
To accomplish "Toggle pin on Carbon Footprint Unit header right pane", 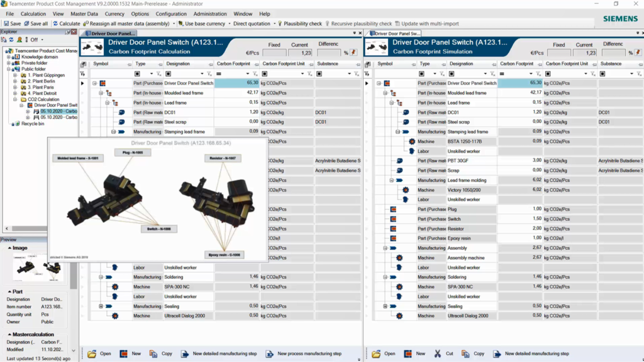I will (x=594, y=65).
